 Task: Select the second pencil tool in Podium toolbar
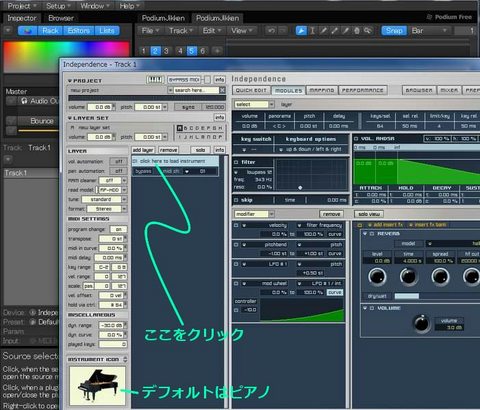point(334,31)
